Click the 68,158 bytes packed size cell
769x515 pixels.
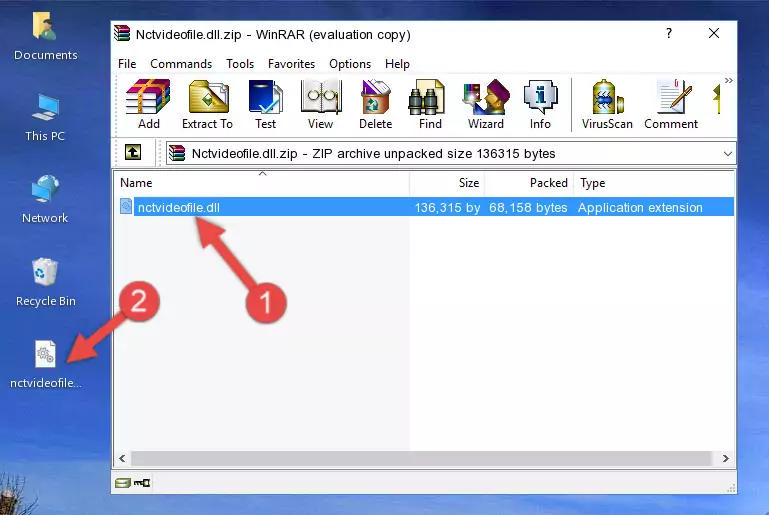click(528, 207)
